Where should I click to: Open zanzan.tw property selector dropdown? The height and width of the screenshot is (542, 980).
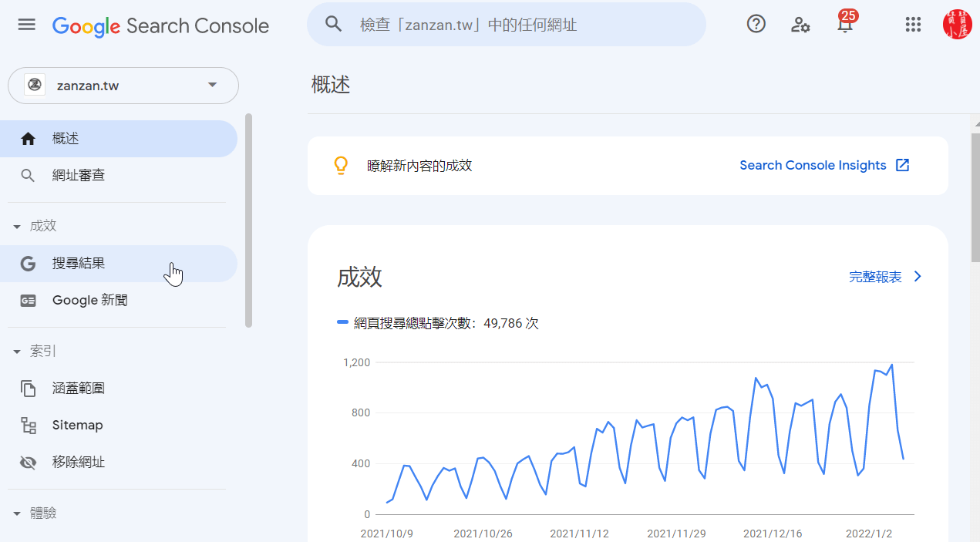click(x=123, y=86)
